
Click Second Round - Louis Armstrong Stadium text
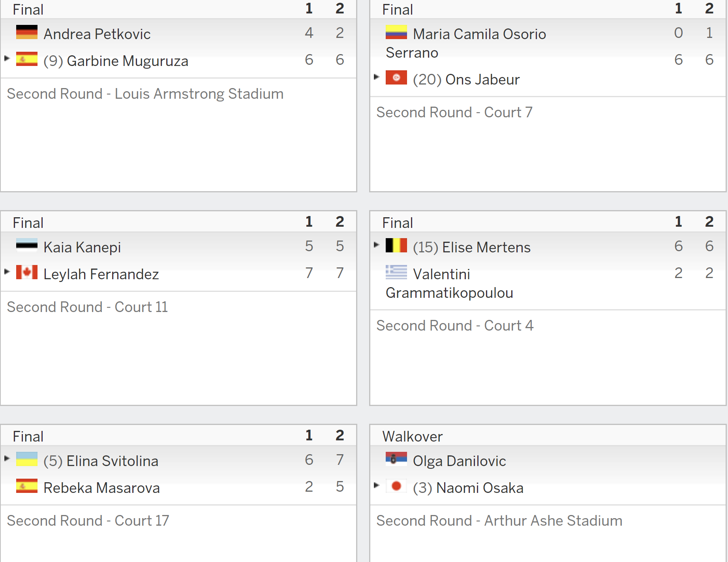[145, 94]
